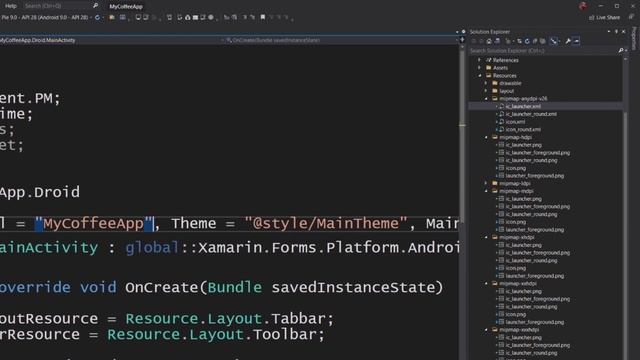Click Toolbar in Resource.Layout.Toolbar
This screenshot has width=640, height=360.
click(x=284, y=335)
